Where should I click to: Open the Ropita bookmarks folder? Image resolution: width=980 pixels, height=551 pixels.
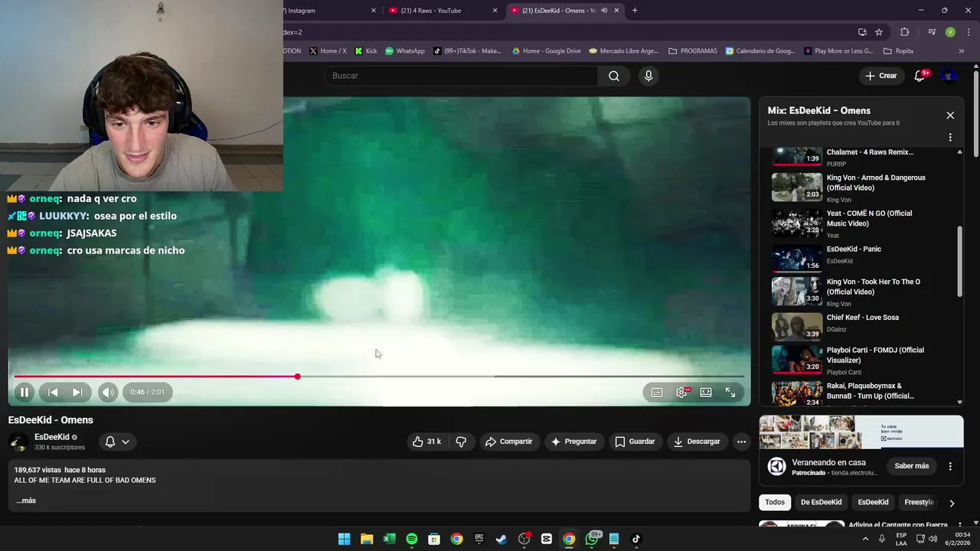coord(898,51)
